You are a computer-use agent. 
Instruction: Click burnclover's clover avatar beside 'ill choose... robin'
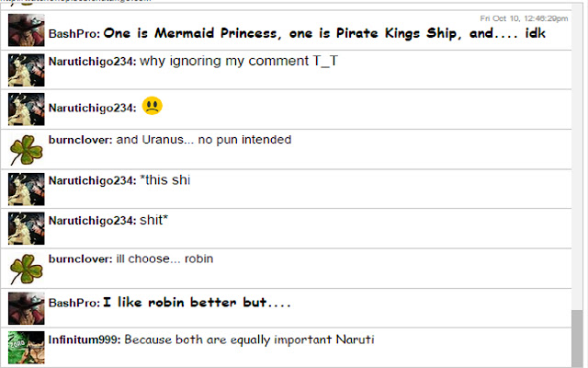[x=27, y=269]
